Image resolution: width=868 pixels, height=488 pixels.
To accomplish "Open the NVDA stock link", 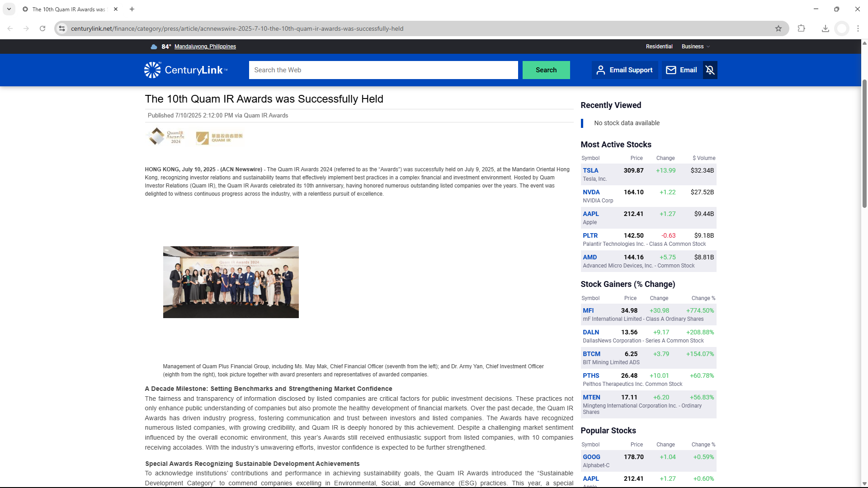I will coord(591,192).
